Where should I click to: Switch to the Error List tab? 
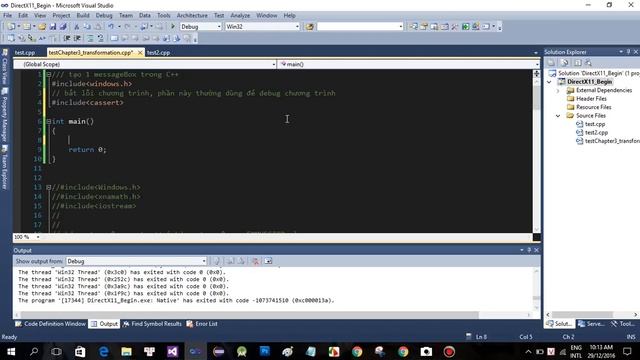(202, 324)
